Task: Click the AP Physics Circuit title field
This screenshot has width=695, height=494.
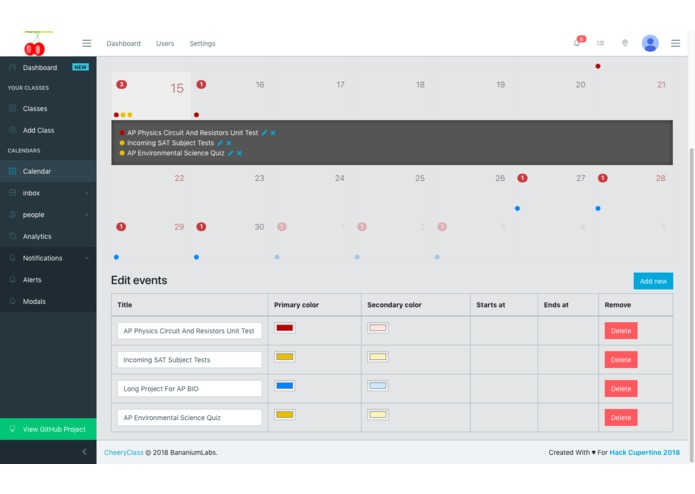Action: click(189, 331)
